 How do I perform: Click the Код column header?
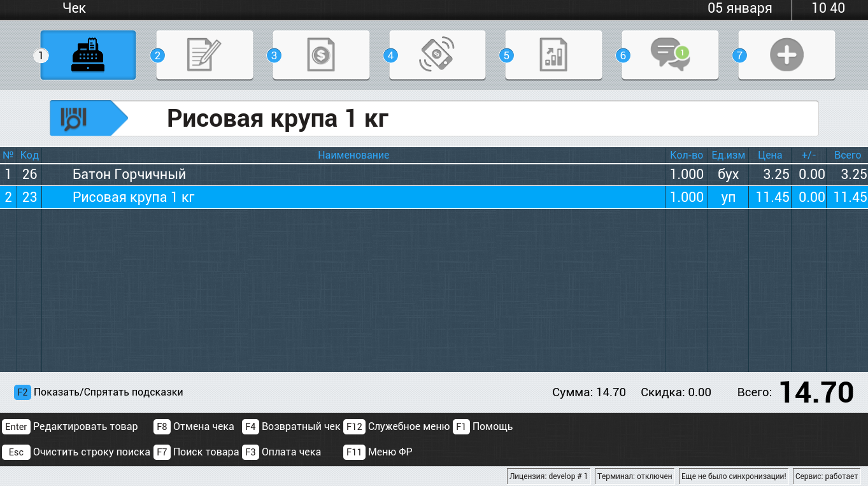pyautogui.click(x=29, y=155)
